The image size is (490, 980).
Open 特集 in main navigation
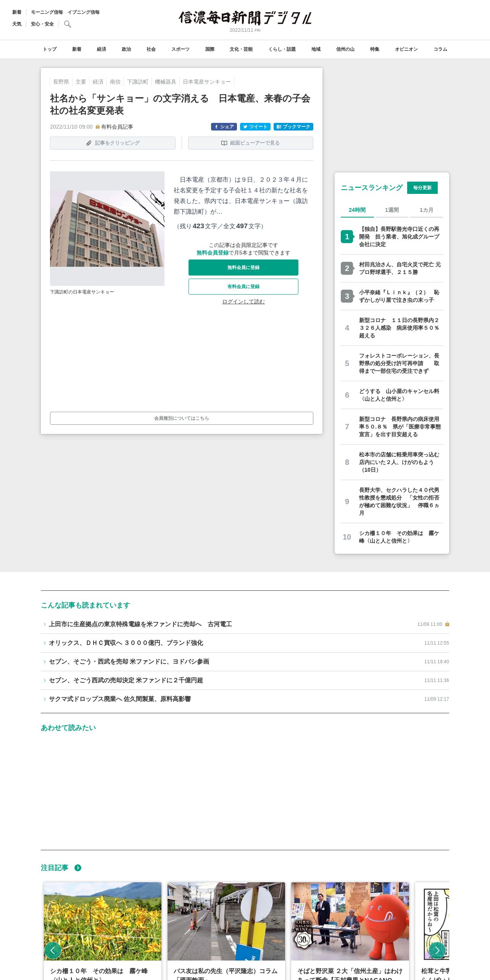click(x=375, y=49)
